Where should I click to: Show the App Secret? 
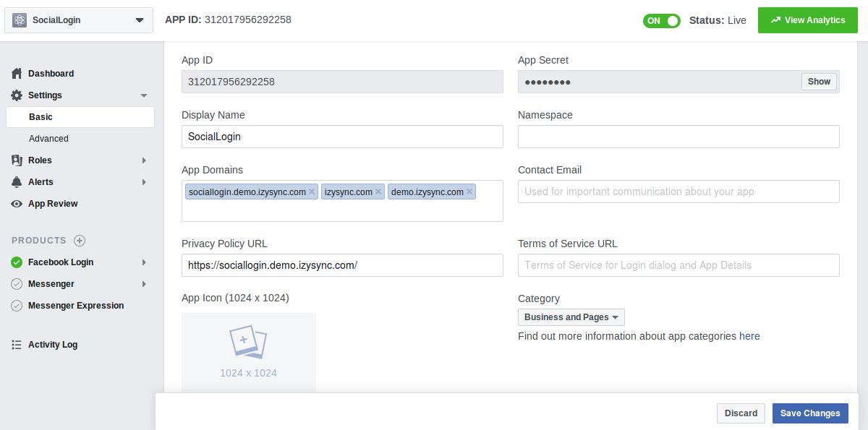pos(819,82)
